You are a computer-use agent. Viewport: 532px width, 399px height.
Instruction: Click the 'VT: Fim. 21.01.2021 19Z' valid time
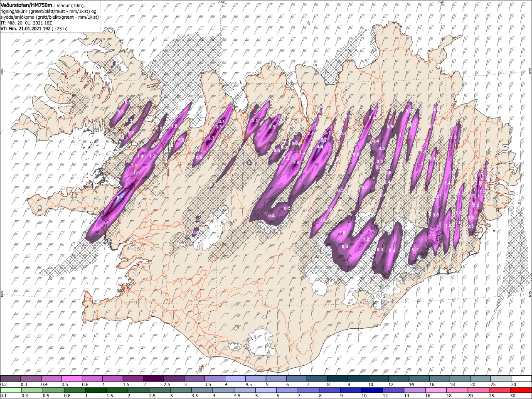pyautogui.click(x=26, y=29)
